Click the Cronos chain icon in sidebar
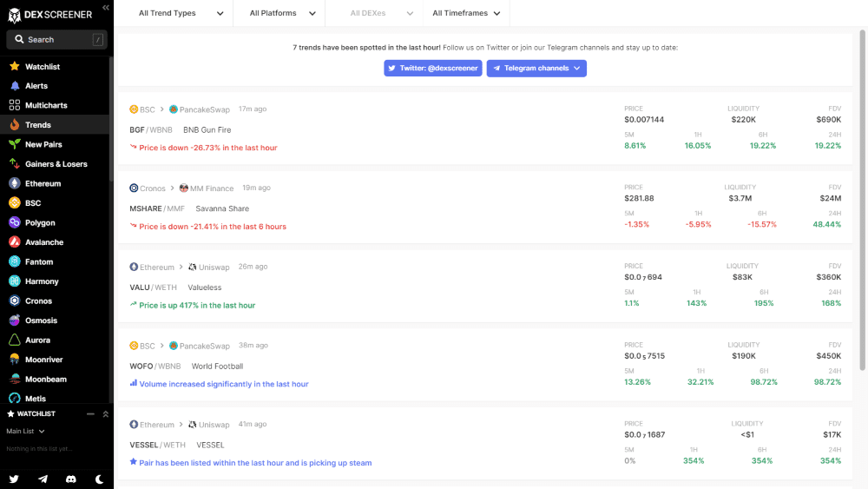The image size is (868, 489). pyautogui.click(x=15, y=301)
